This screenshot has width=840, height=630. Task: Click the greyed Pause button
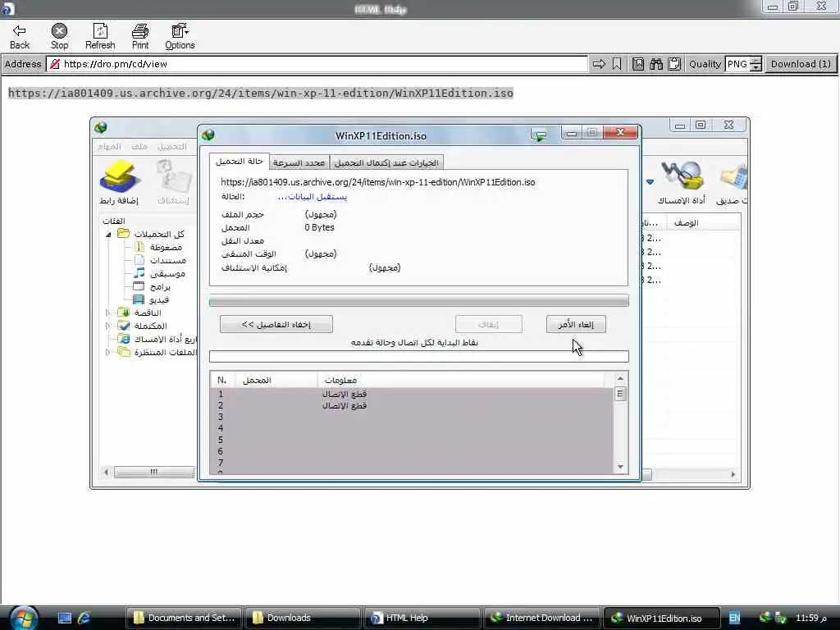tap(489, 324)
